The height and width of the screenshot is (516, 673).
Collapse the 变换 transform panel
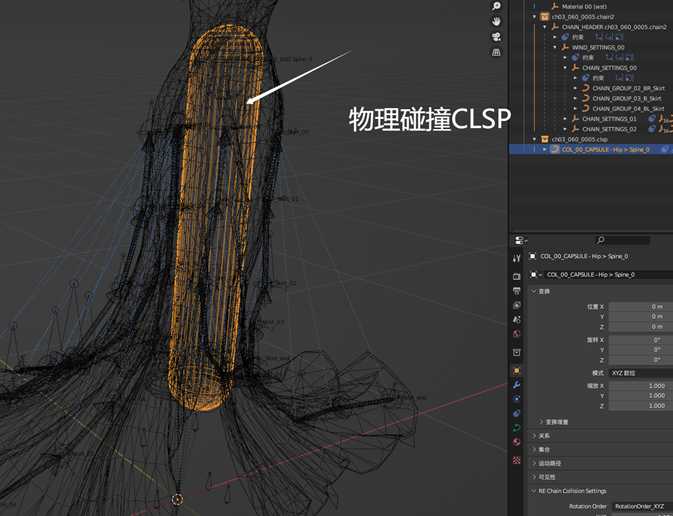tap(534, 291)
